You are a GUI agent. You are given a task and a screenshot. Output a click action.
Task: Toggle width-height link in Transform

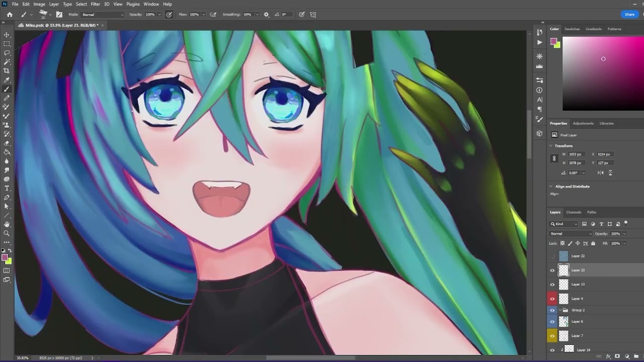click(x=554, y=158)
